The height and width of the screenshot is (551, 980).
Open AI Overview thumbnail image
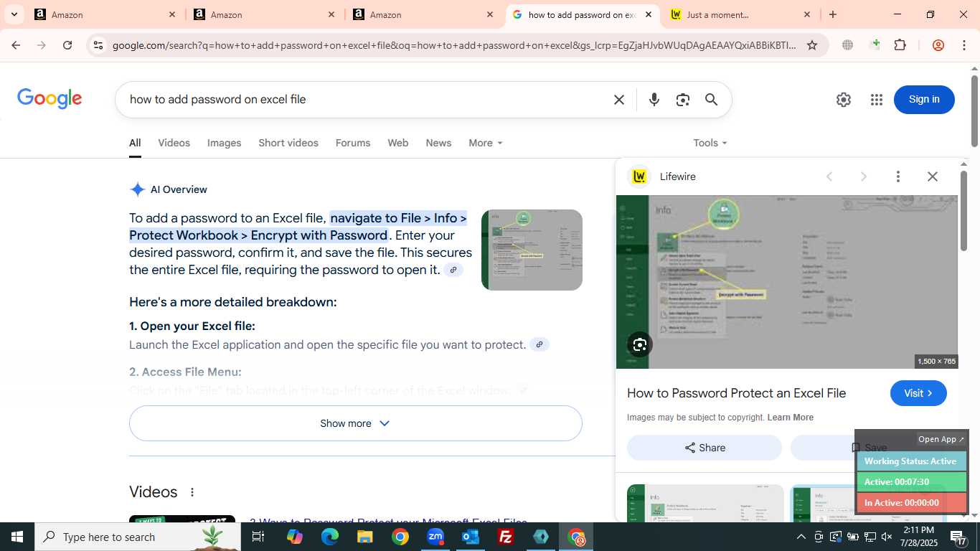[x=532, y=250]
